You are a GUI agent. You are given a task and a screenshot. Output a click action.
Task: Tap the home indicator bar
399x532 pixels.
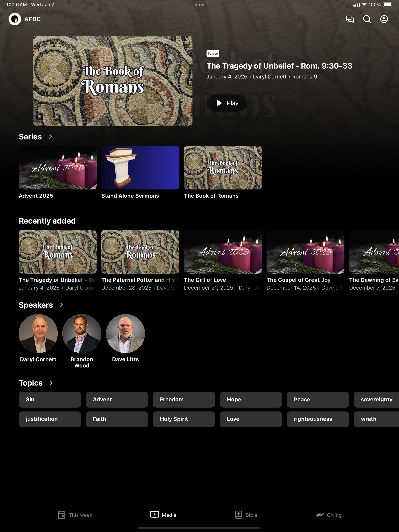tap(199, 528)
